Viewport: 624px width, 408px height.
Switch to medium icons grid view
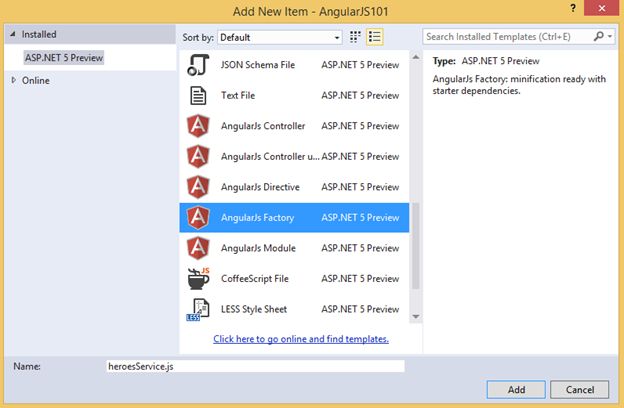355,37
